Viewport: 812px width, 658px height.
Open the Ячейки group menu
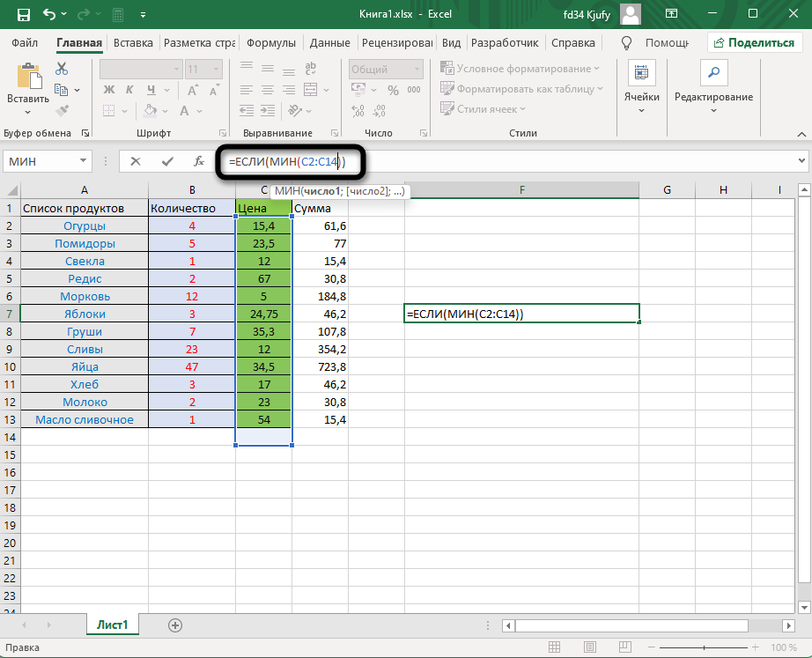click(x=642, y=86)
